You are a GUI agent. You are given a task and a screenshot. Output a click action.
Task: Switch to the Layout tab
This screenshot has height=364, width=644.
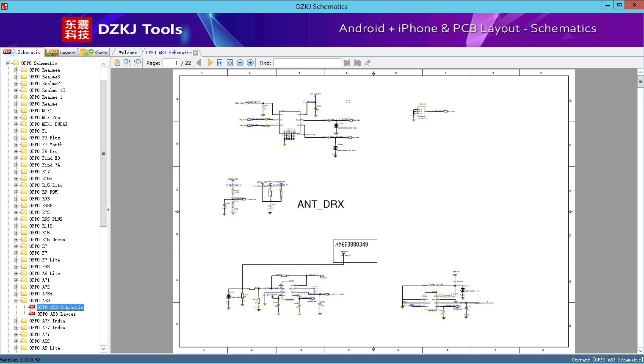click(x=61, y=53)
